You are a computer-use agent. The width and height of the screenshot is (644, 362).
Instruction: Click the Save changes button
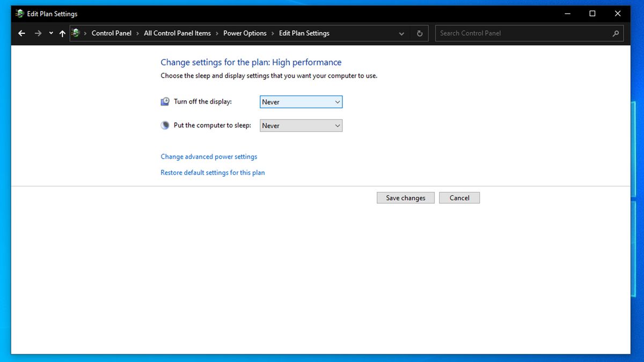click(405, 197)
